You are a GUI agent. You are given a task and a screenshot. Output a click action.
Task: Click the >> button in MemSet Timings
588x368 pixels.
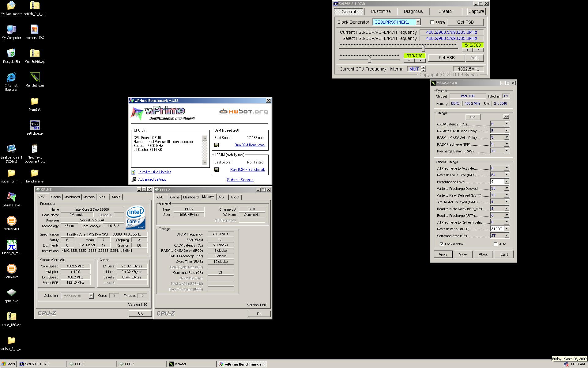pos(506,117)
